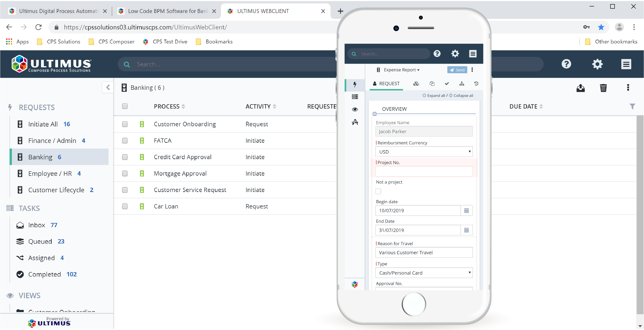The height and width of the screenshot is (330, 644).
Task: Click the delete trash icon in the desktop toolbar
Action: [x=603, y=88]
